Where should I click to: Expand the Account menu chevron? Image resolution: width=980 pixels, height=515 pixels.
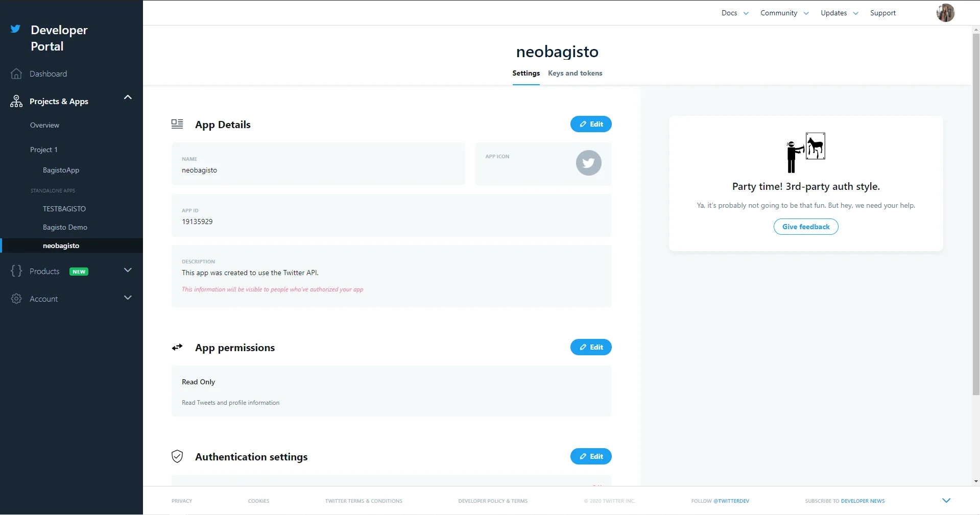pos(128,298)
